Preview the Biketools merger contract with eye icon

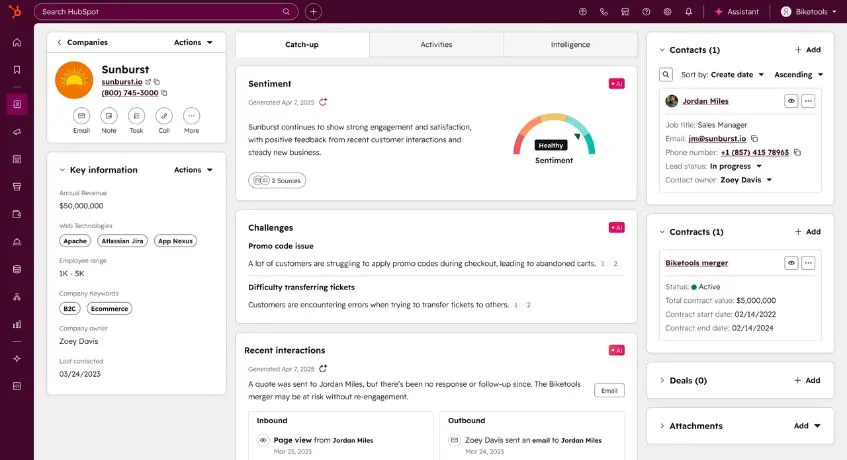coord(791,263)
